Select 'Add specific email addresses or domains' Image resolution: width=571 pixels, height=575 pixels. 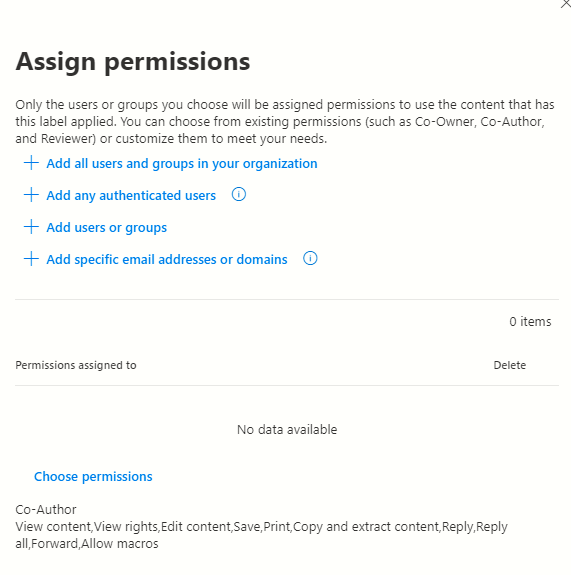tap(167, 260)
